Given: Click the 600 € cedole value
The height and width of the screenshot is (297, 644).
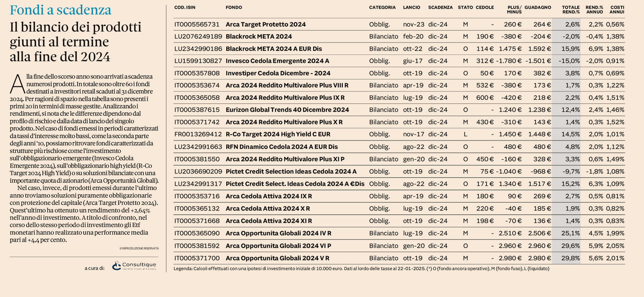Looking at the screenshot, I should tap(485, 97).
